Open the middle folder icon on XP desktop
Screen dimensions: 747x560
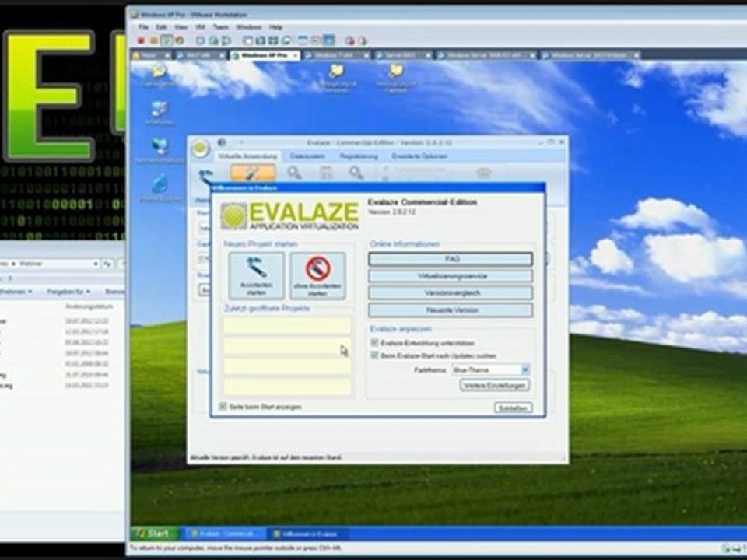(x=337, y=71)
